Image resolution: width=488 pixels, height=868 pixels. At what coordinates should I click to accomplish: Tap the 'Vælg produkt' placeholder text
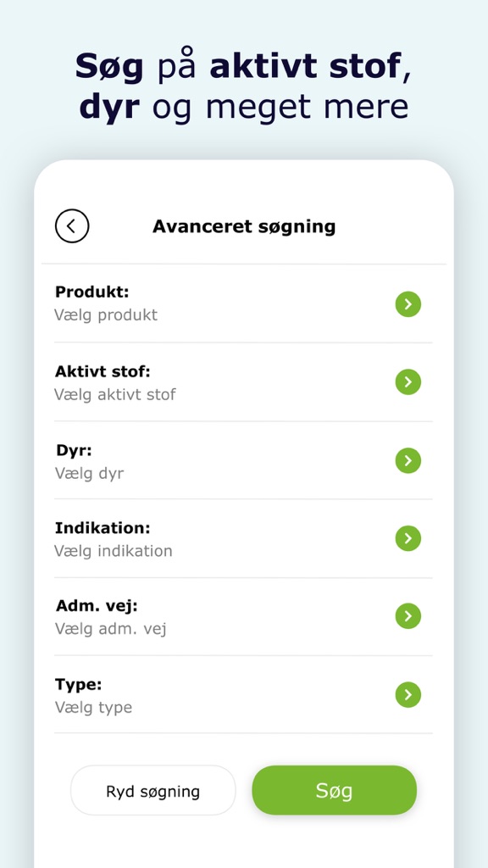pos(106,315)
